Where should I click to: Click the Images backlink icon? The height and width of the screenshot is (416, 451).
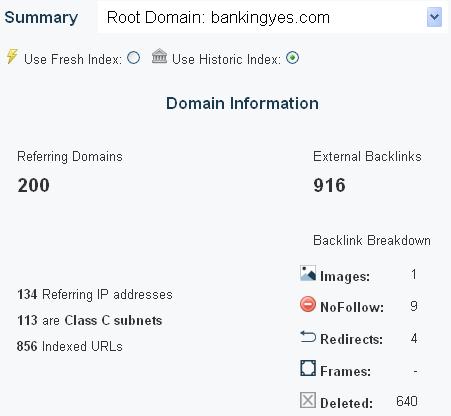click(x=308, y=273)
